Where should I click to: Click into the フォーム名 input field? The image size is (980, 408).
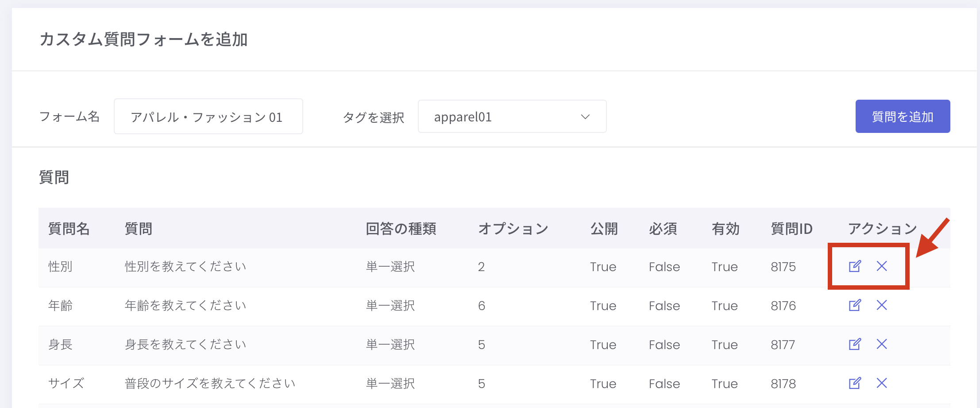(208, 117)
